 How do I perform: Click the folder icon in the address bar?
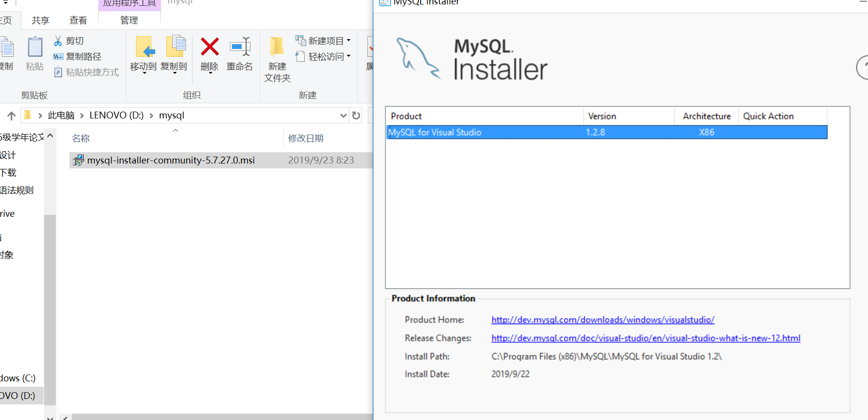click(28, 116)
